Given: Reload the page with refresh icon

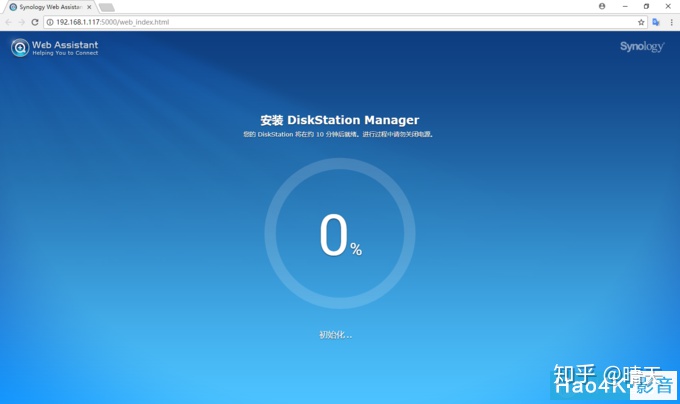Looking at the screenshot, I should [x=35, y=22].
